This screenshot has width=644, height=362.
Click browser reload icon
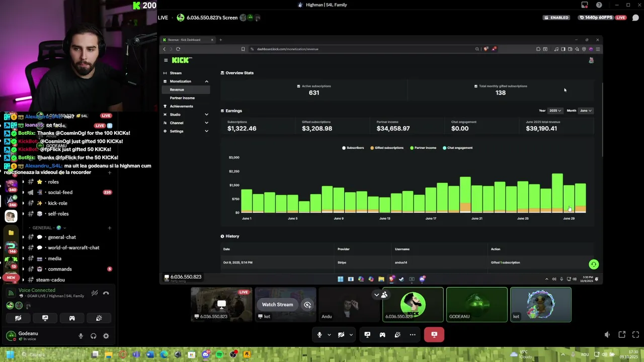178,49
